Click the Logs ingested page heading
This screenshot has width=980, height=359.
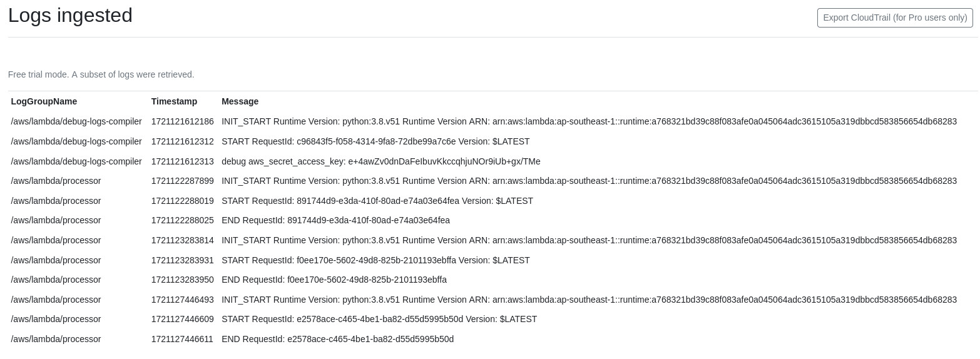[x=70, y=15]
